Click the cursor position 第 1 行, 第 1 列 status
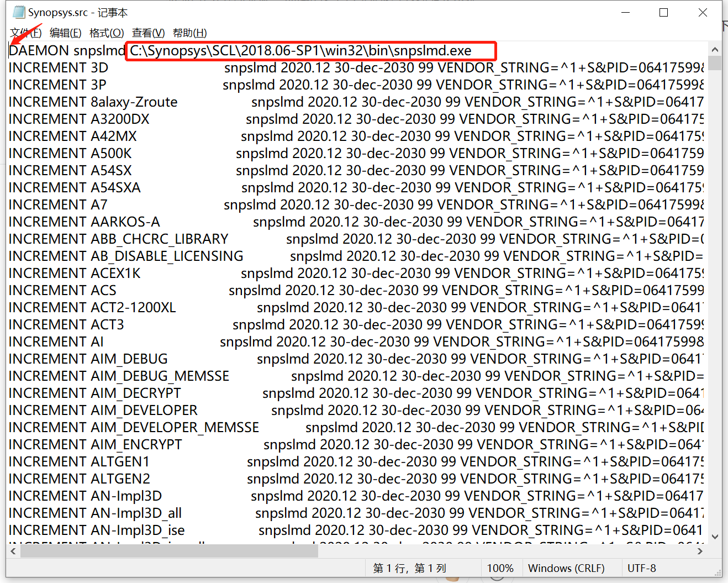 (x=409, y=568)
